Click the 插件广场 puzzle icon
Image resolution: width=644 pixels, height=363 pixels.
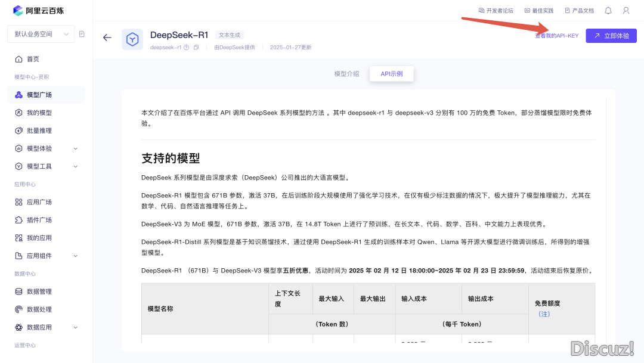(18, 220)
